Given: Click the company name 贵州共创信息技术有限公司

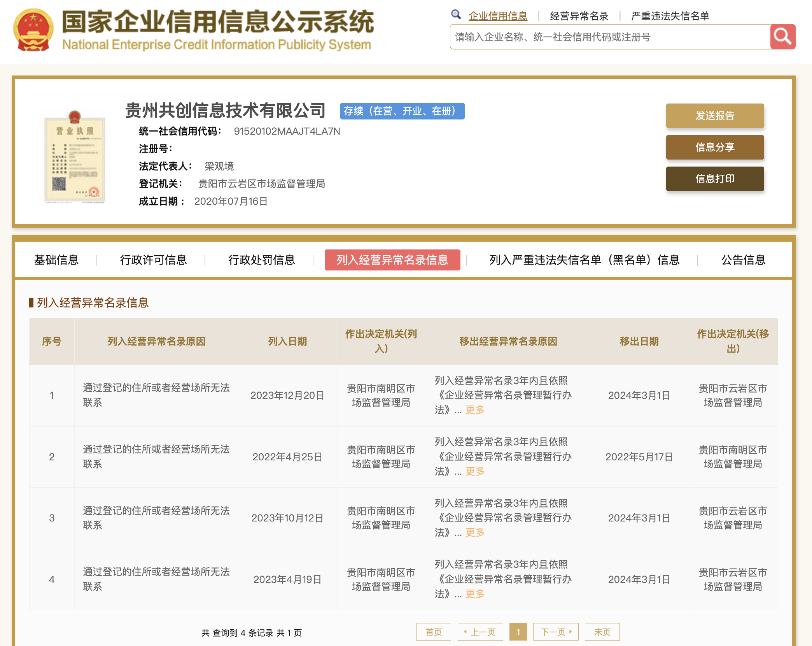Looking at the screenshot, I should tap(225, 111).
